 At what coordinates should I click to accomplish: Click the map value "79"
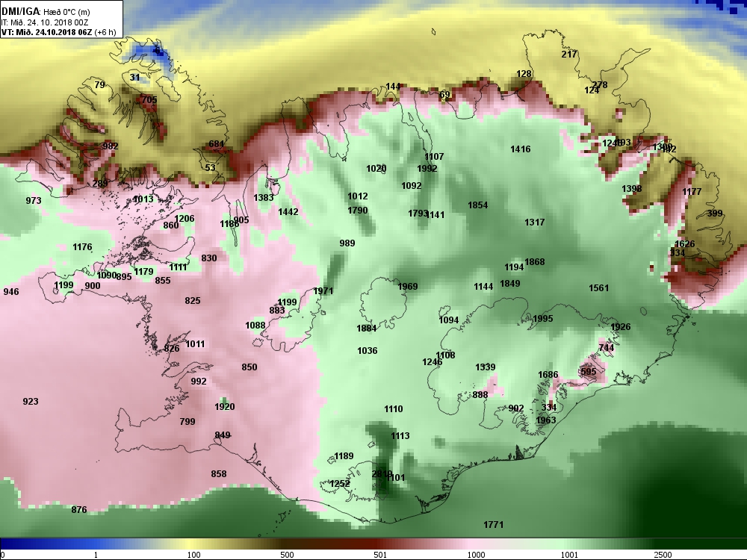click(x=99, y=85)
